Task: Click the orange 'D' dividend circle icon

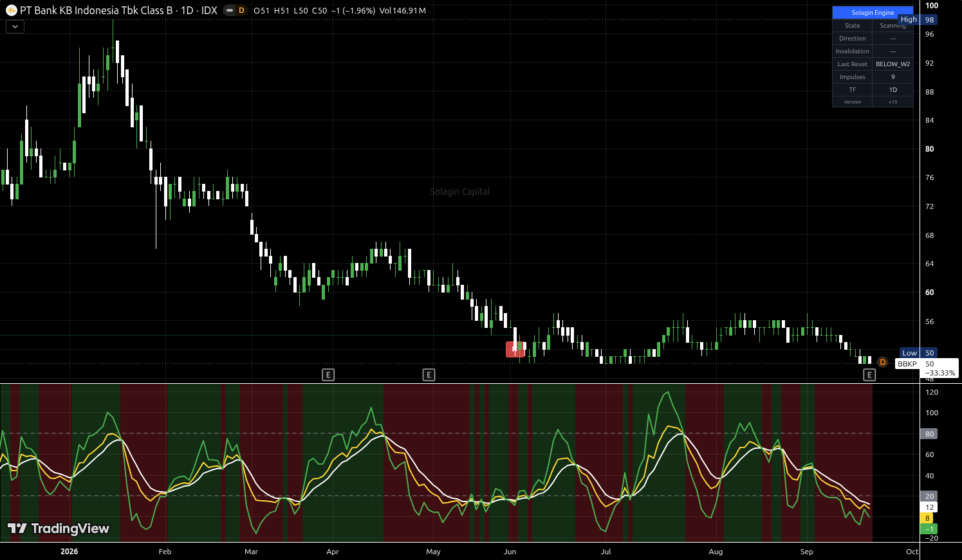Action: click(x=882, y=363)
